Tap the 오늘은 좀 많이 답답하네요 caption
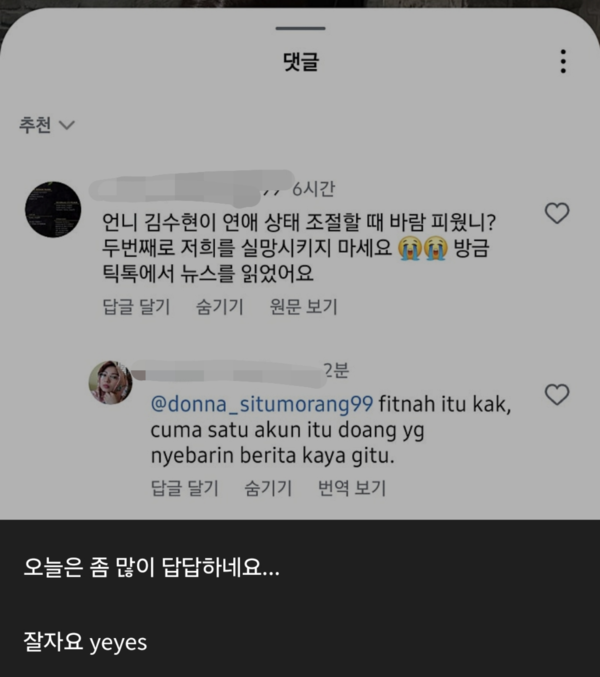Image resolution: width=600 pixels, height=677 pixels. 152,571
